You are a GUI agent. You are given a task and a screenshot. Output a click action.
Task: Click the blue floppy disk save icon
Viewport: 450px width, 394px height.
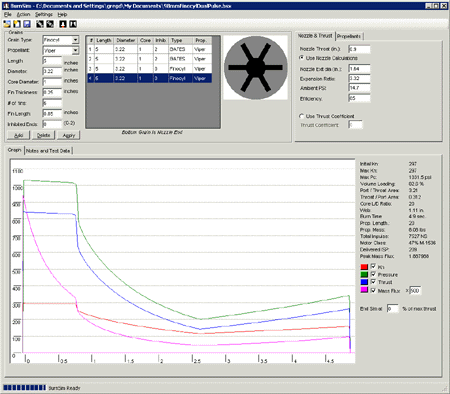point(27,24)
